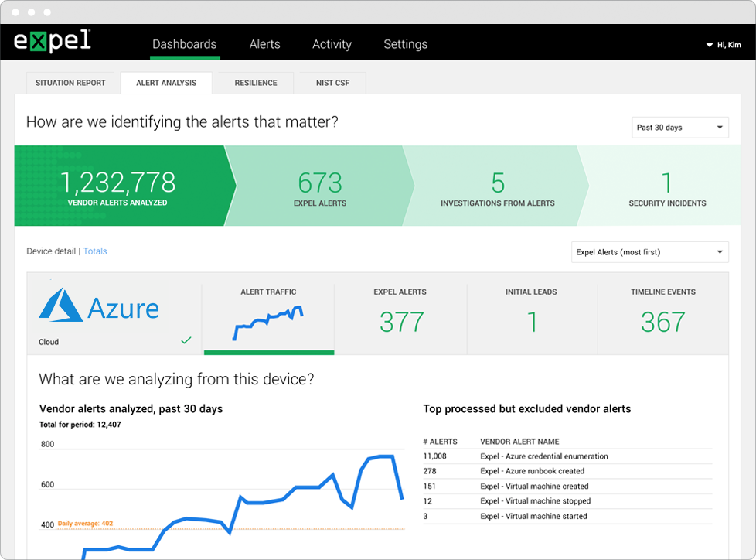This screenshot has width=756, height=560.
Task: Click the Virtual machine started row
Action: pyautogui.click(x=567, y=516)
